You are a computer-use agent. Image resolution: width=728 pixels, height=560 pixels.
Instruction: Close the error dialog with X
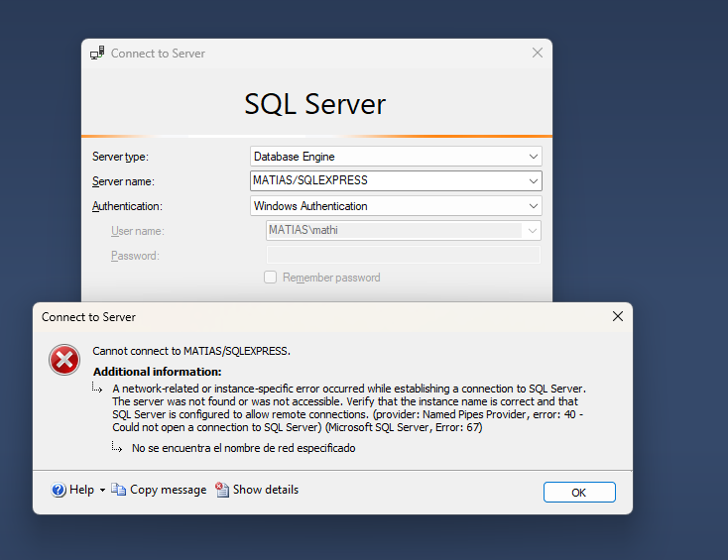coord(618,316)
